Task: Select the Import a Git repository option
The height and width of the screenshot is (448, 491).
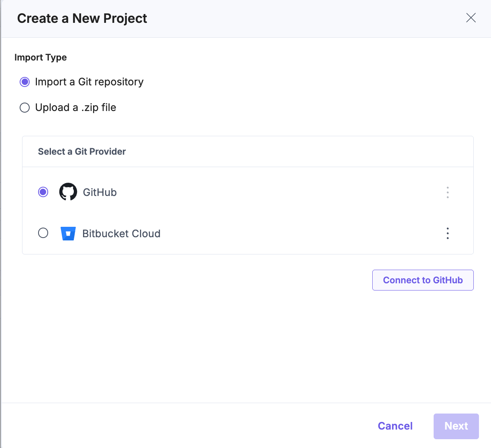Action: (24, 82)
